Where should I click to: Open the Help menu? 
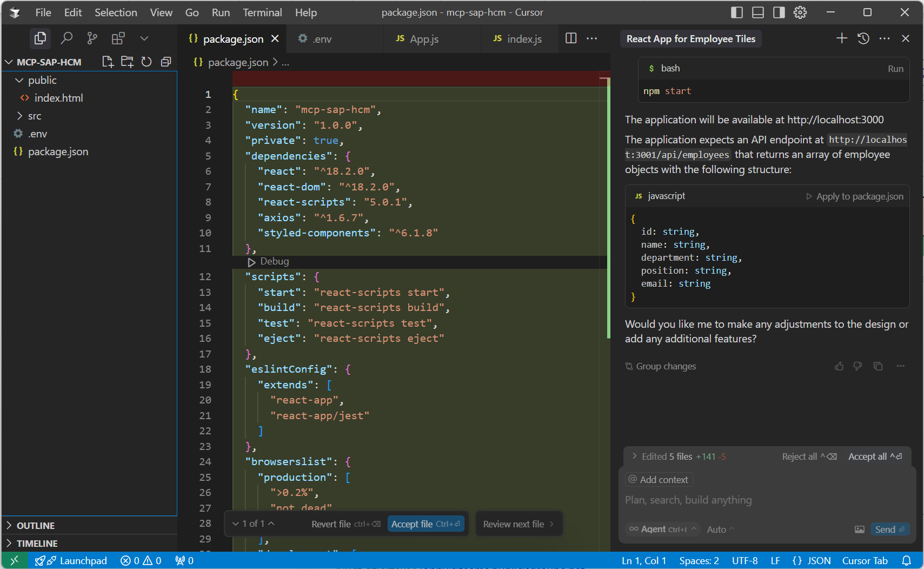306,12
